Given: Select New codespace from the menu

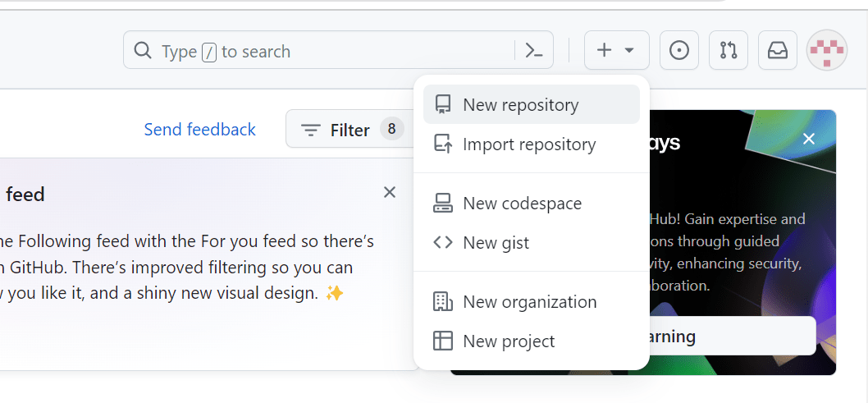Looking at the screenshot, I should coord(532,204).
